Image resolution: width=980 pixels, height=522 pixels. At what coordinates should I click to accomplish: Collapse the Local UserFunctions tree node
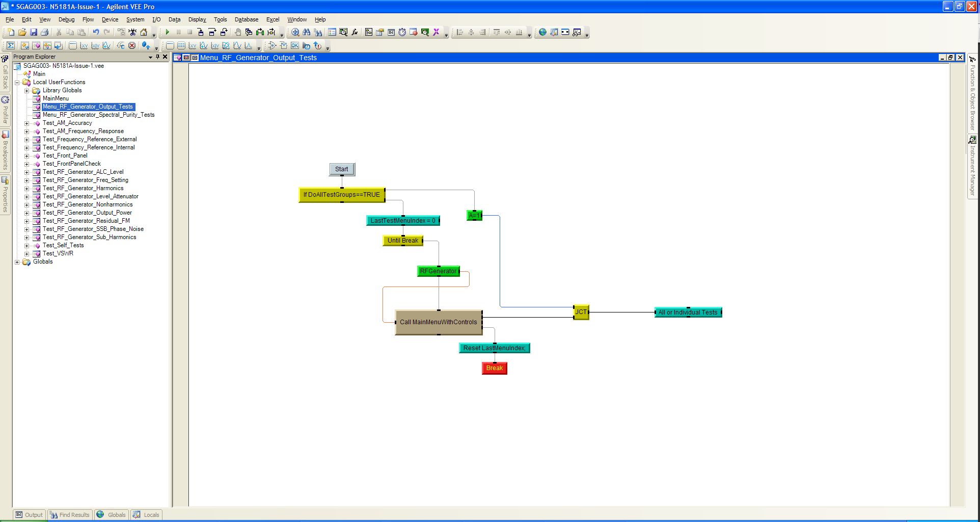17,82
